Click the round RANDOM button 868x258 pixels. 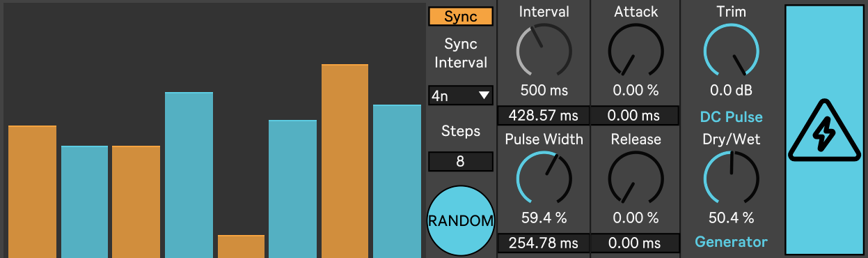pos(461,221)
